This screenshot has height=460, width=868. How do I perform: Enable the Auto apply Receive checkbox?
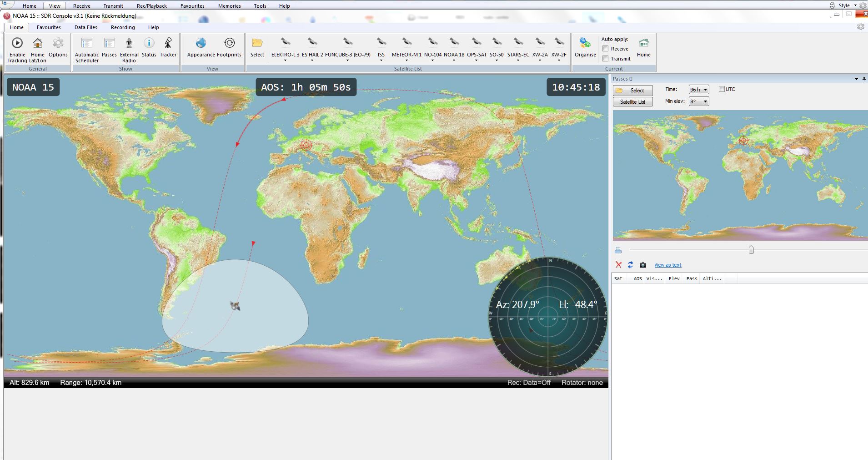606,49
